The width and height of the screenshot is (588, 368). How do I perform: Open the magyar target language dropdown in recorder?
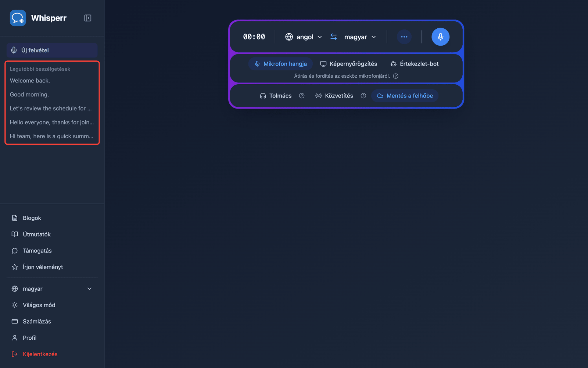(x=360, y=37)
